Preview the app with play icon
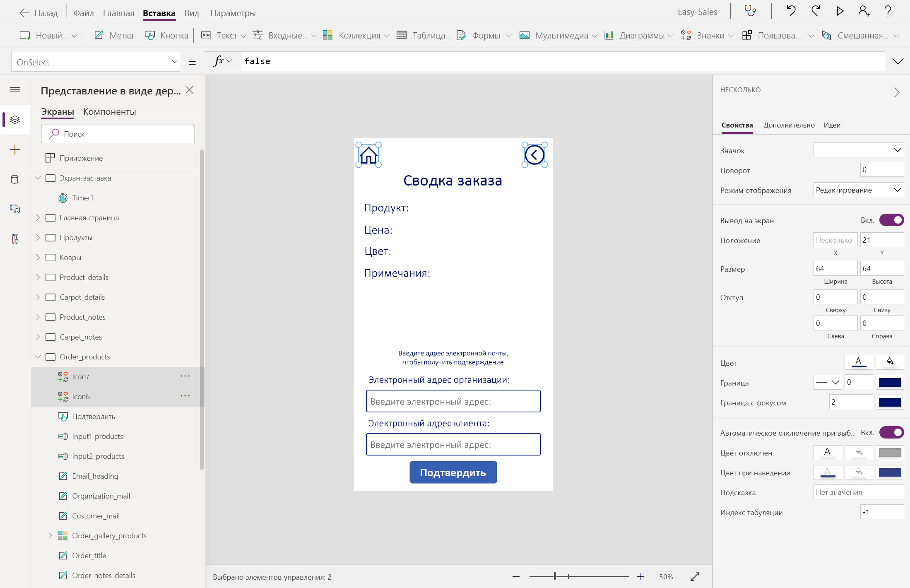The width and height of the screenshot is (910, 588). click(840, 11)
